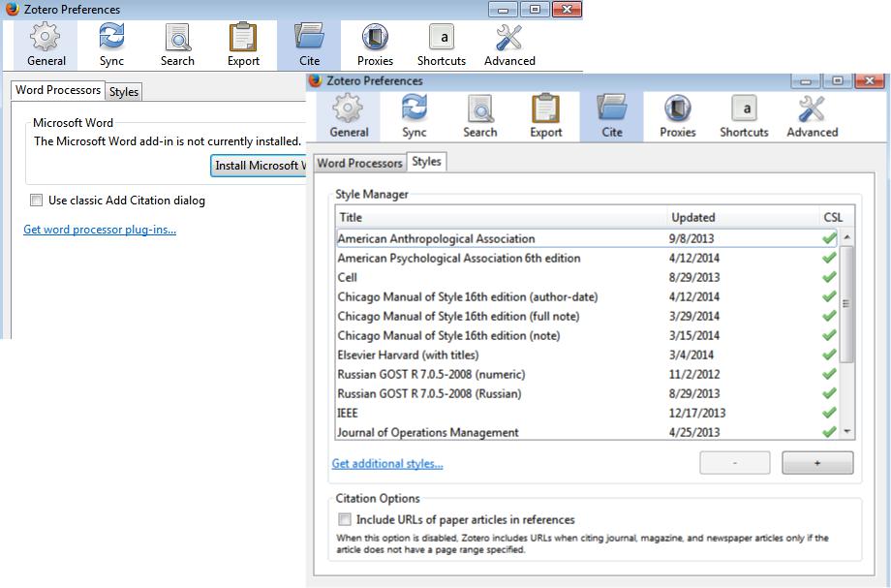891x588 pixels.
Task: Click CSL checkmark for Cell style
Action: pos(829,277)
